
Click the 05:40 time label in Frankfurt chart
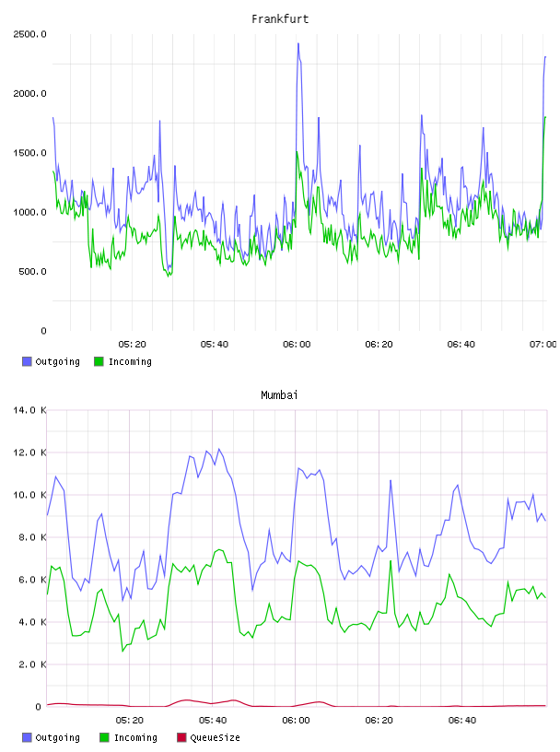pyautogui.click(x=215, y=345)
